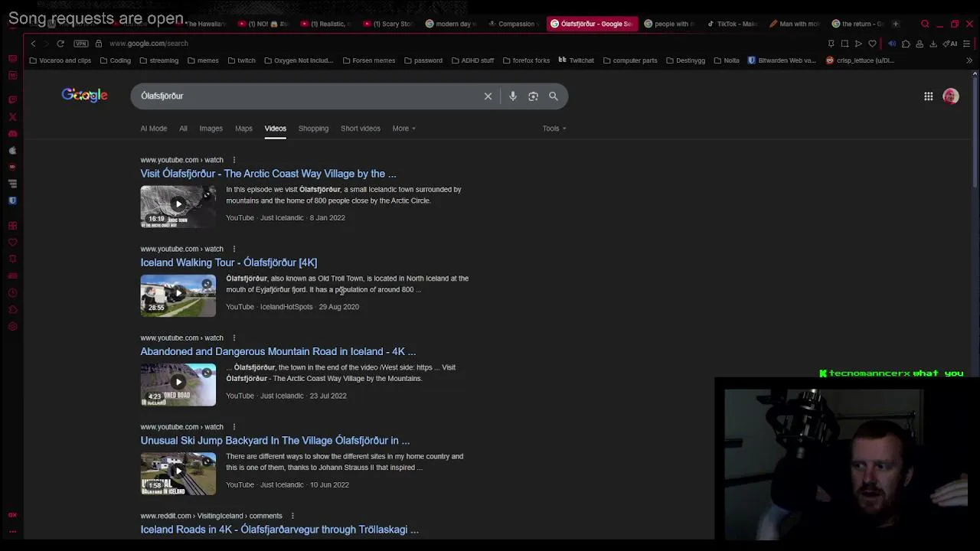Image resolution: width=980 pixels, height=551 pixels.
Task: Switch to the Images tab
Action: 211,129
